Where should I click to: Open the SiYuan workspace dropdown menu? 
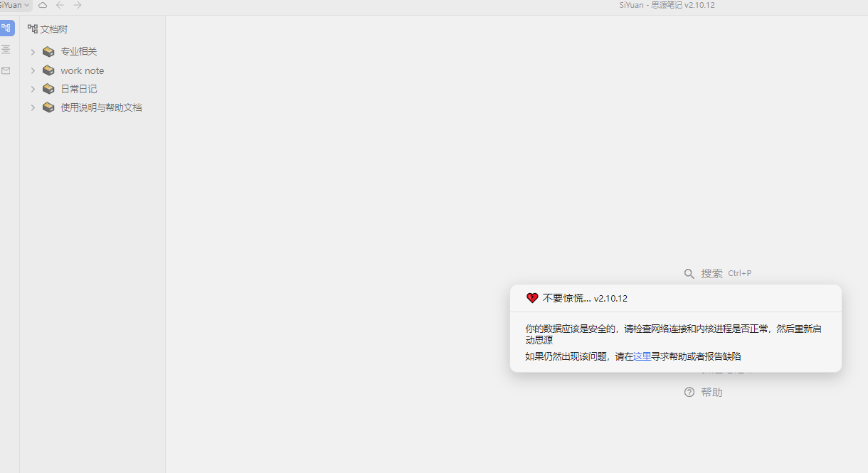tap(15, 5)
